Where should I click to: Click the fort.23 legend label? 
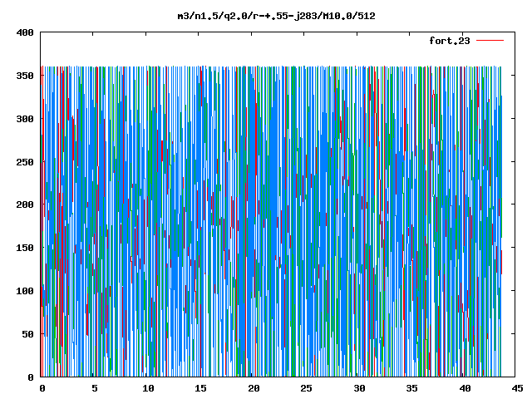point(449,41)
